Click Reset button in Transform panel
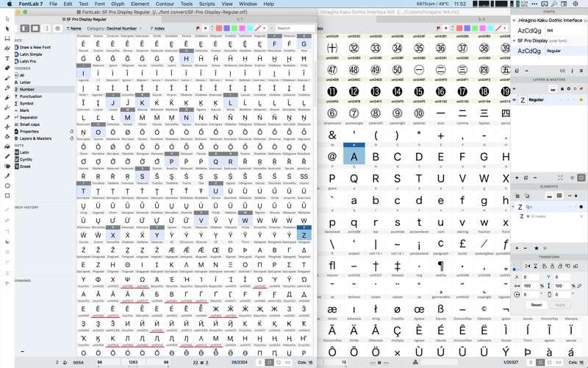 537,305
